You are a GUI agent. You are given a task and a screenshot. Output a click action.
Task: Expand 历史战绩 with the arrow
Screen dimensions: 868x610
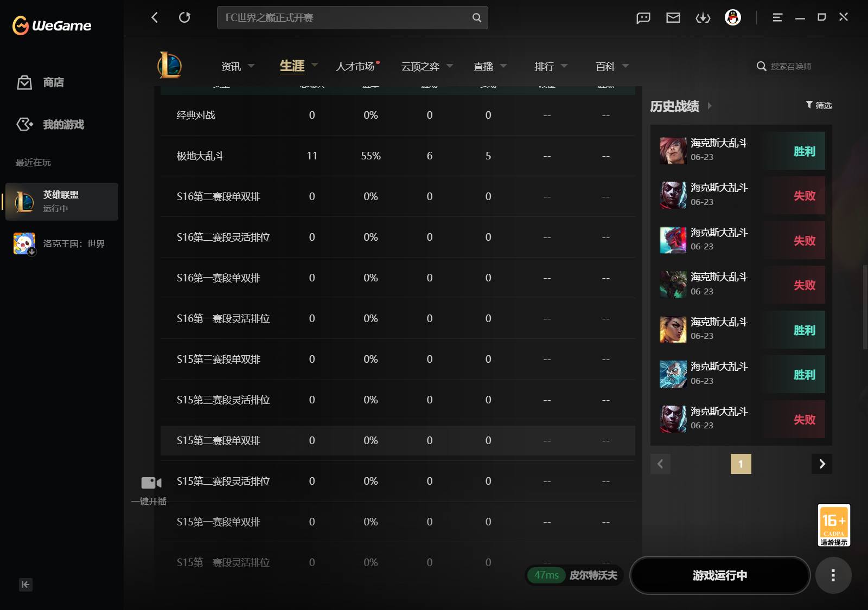click(x=710, y=106)
